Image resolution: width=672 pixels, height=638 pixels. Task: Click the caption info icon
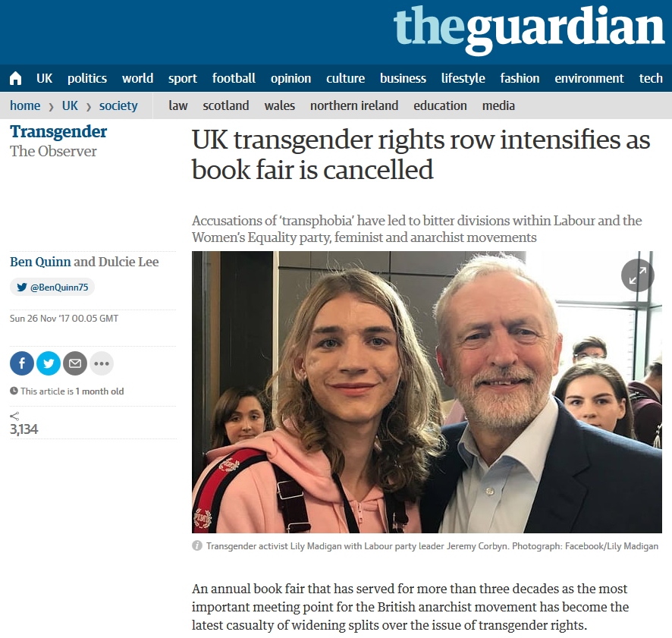click(x=197, y=545)
